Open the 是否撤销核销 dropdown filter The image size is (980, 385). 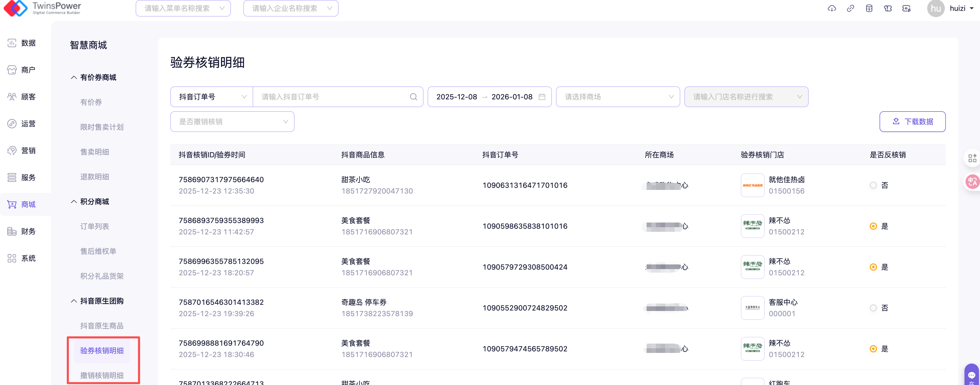click(x=232, y=122)
